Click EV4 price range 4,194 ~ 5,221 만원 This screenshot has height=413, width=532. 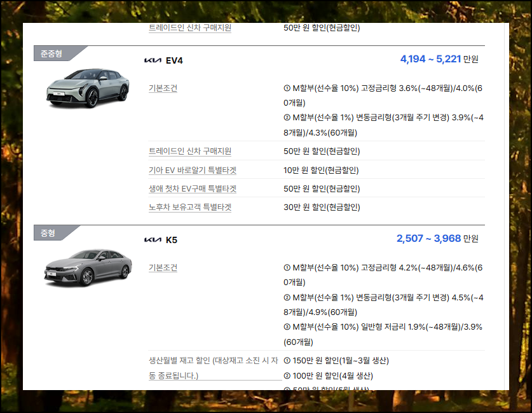(x=439, y=59)
